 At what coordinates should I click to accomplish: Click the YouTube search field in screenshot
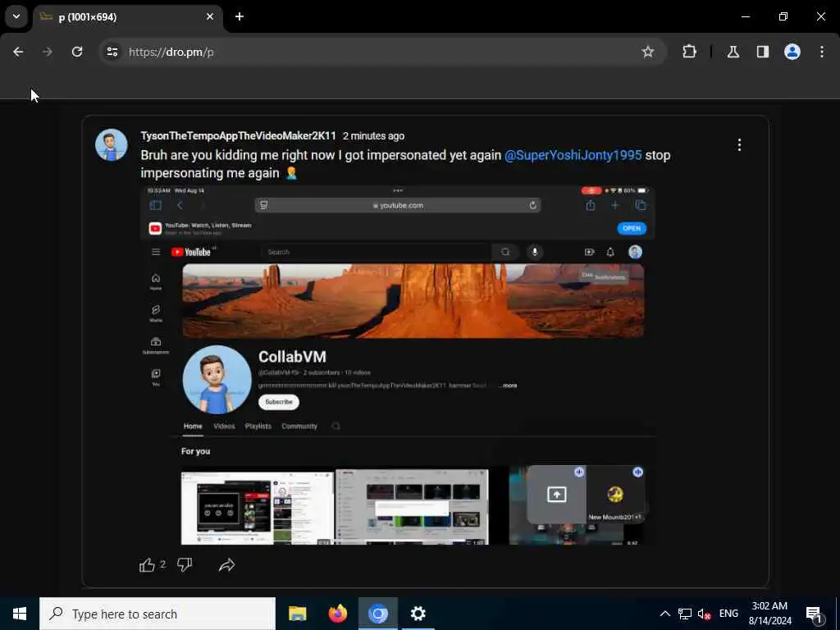point(376,252)
